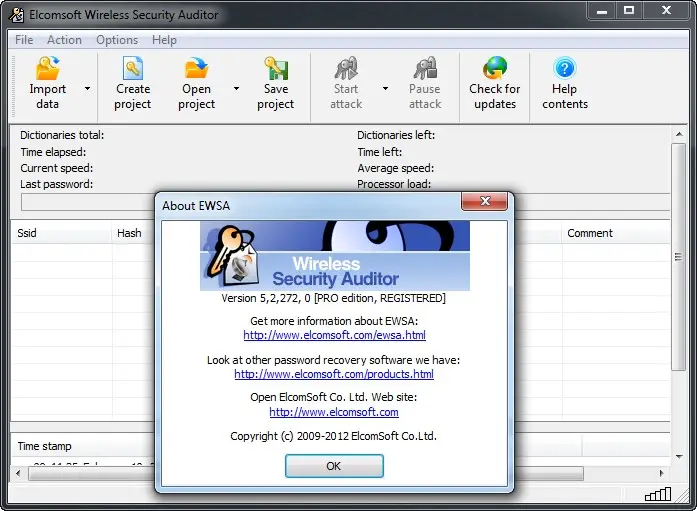Click the 'Dictionaries left:' label
This screenshot has width=697, height=511.
(x=396, y=135)
